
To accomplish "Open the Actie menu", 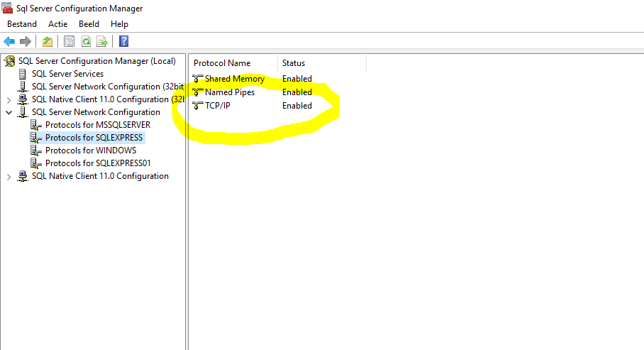I will (x=58, y=24).
